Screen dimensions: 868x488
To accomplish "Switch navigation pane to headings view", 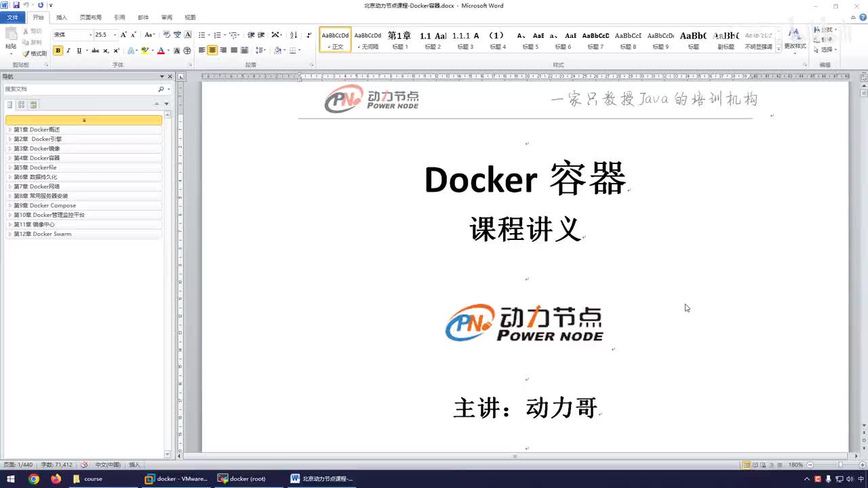I will (9, 104).
